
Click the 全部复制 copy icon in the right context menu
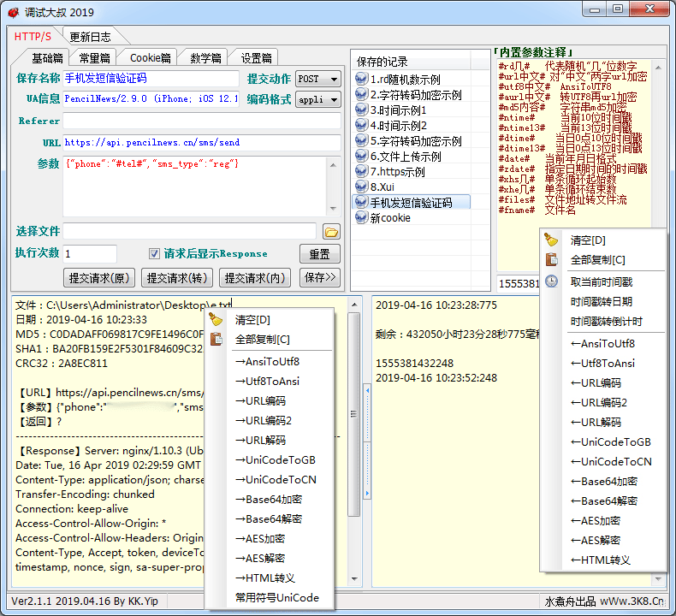tap(552, 260)
